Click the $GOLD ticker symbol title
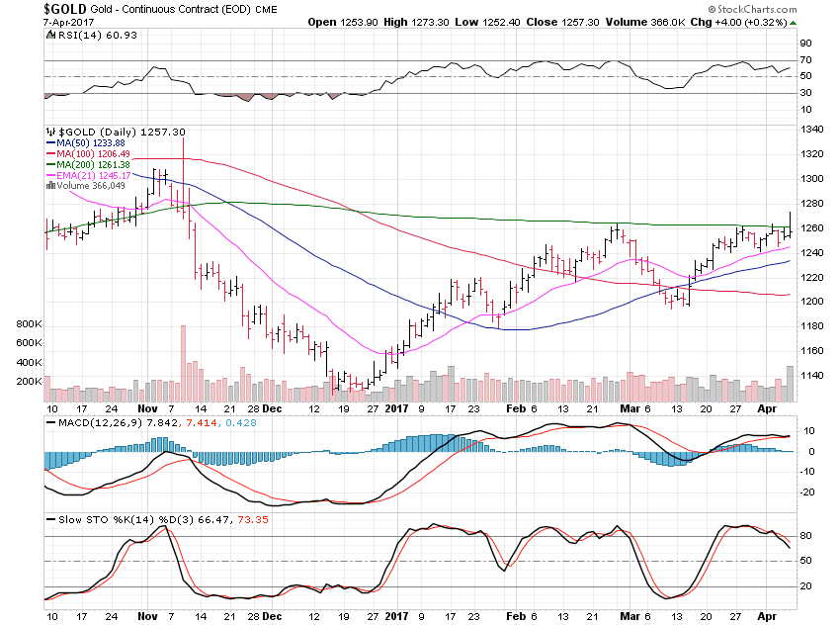The height and width of the screenshot is (626, 840). (64, 9)
